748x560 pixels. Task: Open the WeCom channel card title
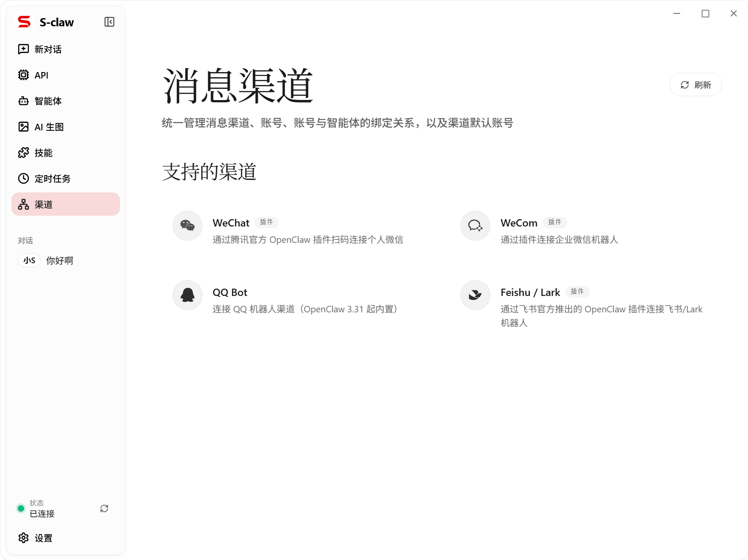point(519,223)
